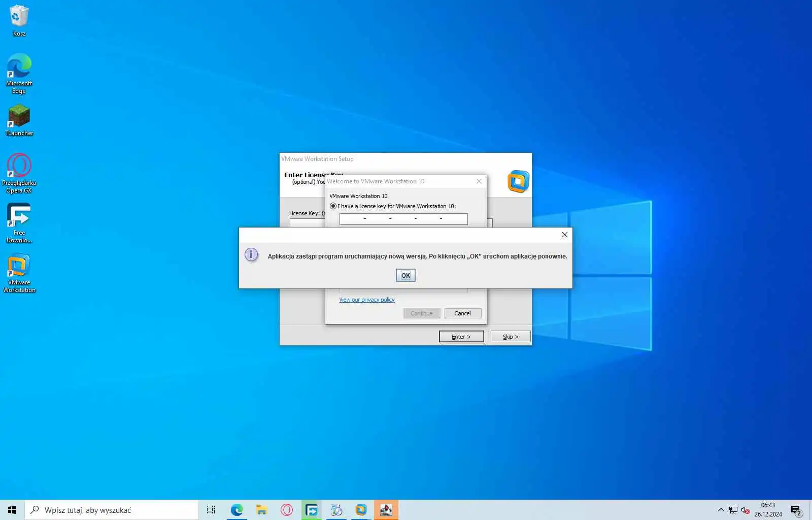Open the Windows Start menu
The height and width of the screenshot is (520, 812).
coord(12,510)
